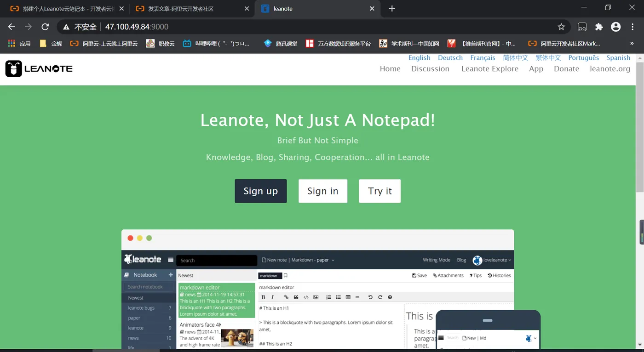This screenshot has width=644, height=352.
Task: Open the 维普期刊官网 bookmark
Action: (482, 44)
